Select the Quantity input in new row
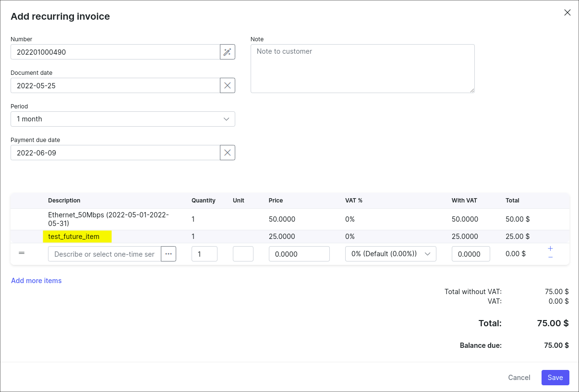This screenshot has height=392, width=579. coord(204,254)
